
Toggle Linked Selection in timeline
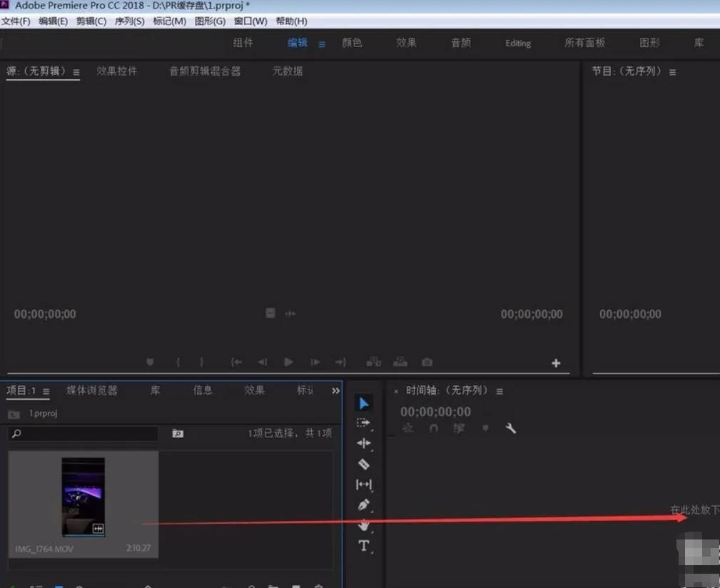pyautogui.click(x=459, y=428)
